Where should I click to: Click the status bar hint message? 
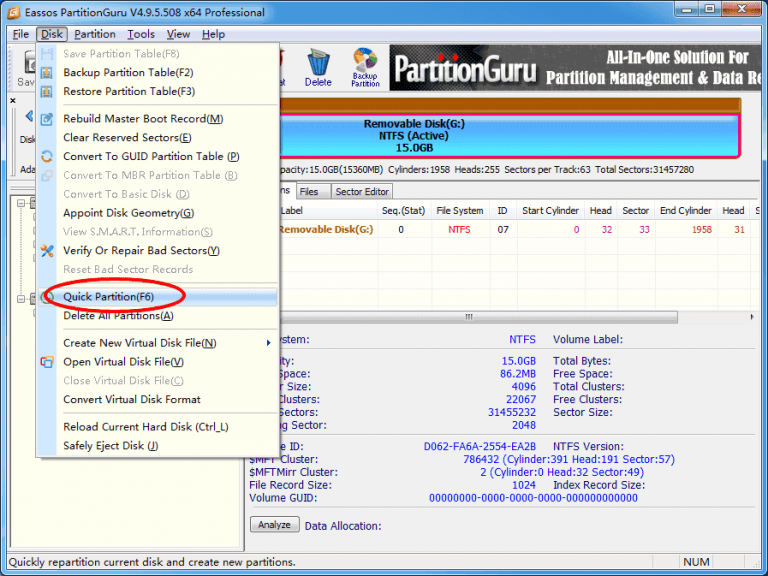152,562
